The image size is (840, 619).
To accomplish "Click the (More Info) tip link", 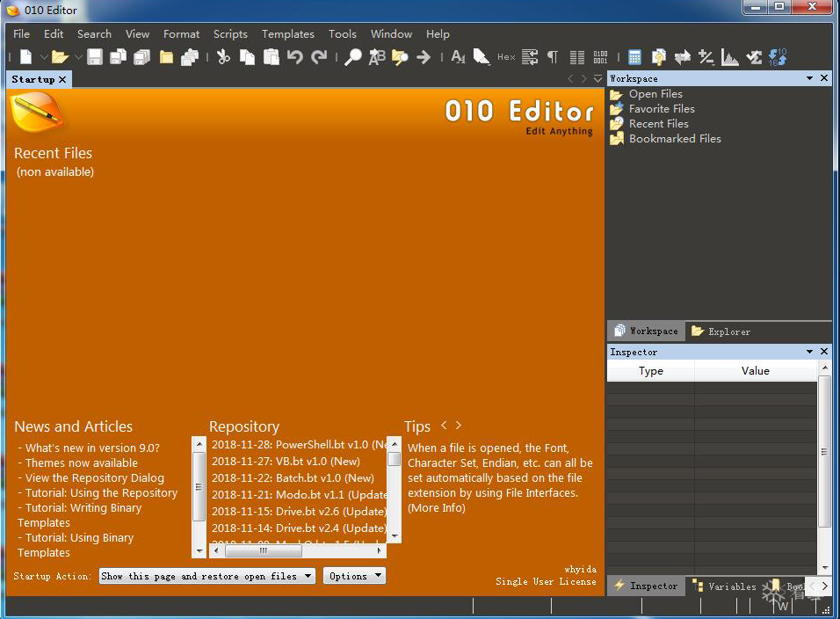I will [437, 508].
